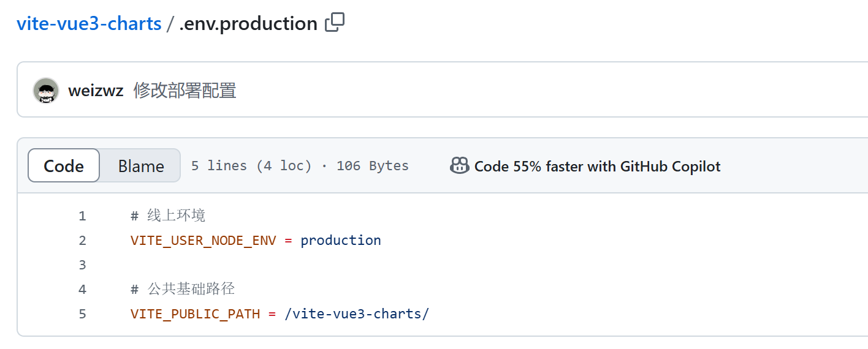Switch to the Blame view tab
Image resolution: width=868 pixels, height=349 pixels.
click(141, 166)
